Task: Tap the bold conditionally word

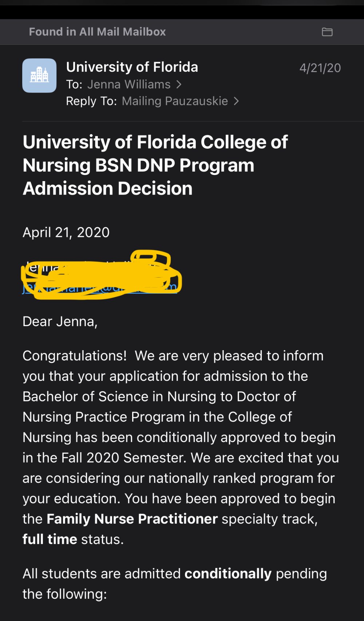Action: 228,574
